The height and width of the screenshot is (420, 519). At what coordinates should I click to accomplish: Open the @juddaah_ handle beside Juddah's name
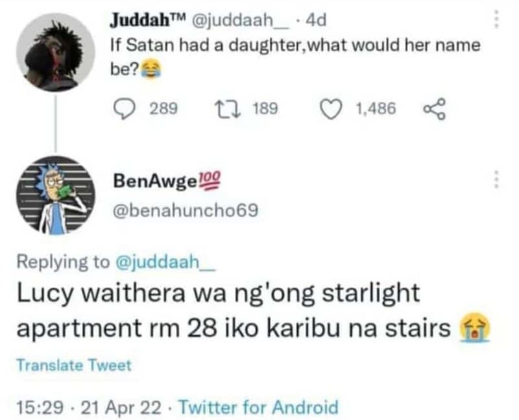(231, 21)
